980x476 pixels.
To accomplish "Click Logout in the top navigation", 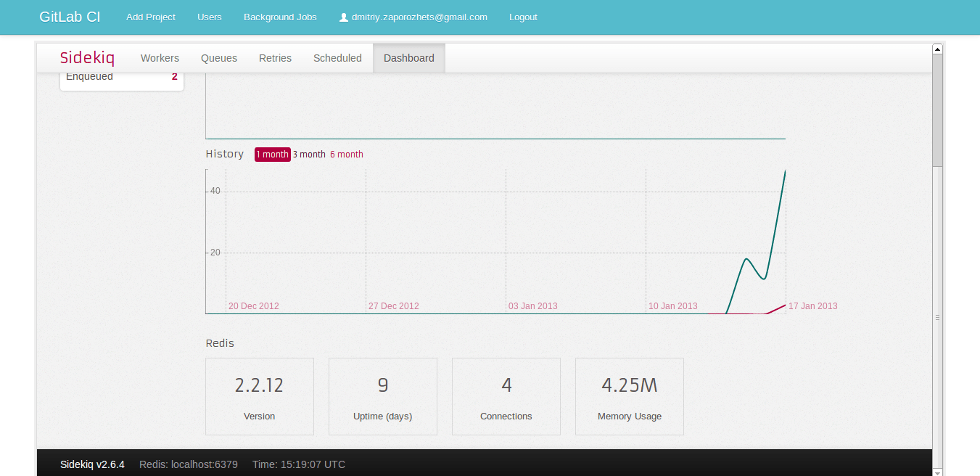I will 523,17.
